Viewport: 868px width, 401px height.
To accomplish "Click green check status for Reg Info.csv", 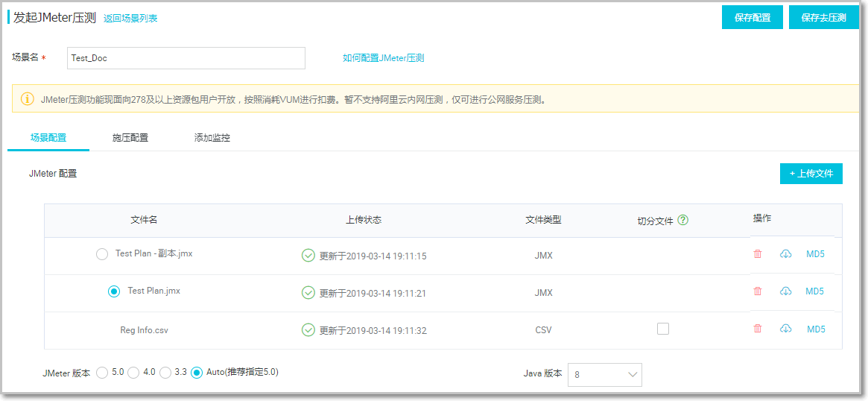I will tap(308, 330).
